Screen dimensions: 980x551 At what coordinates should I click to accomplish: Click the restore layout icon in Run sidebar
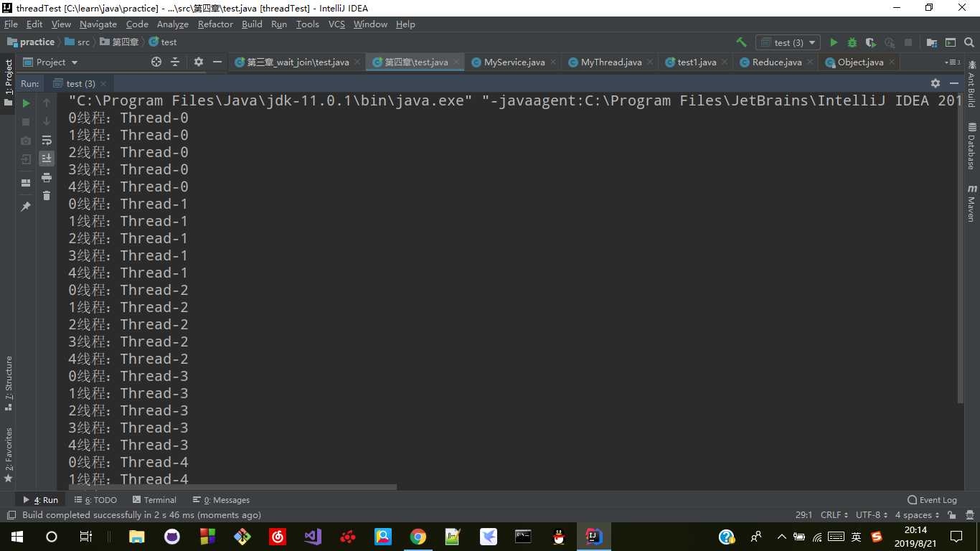(x=26, y=183)
